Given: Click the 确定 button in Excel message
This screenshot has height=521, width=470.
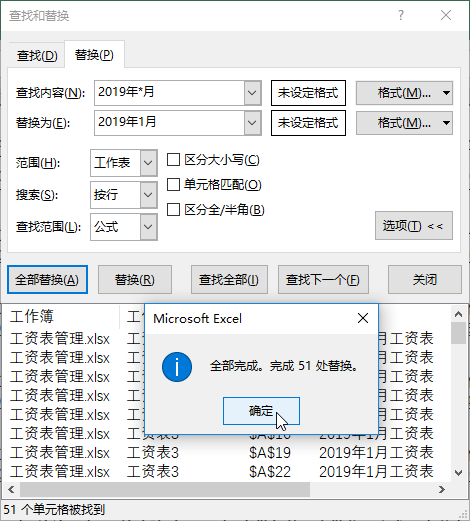Looking at the screenshot, I should pos(261,411).
